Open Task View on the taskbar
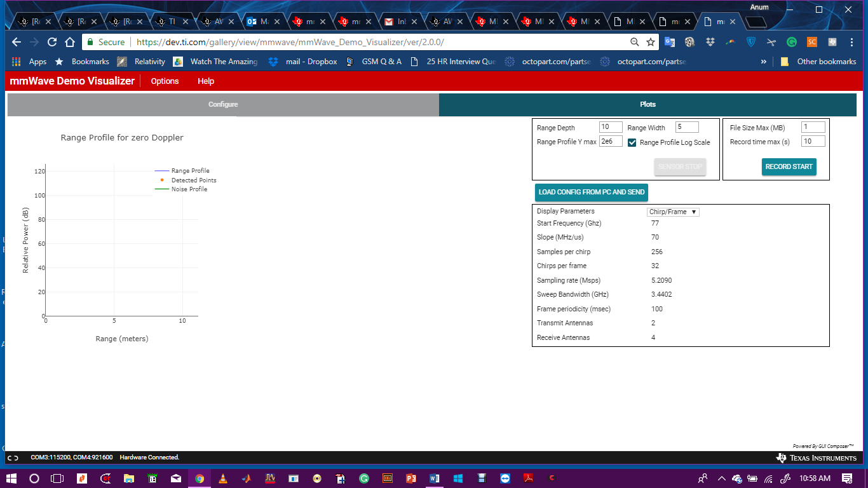Image resolution: width=868 pixels, height=488 pixels. click(57, 478)
